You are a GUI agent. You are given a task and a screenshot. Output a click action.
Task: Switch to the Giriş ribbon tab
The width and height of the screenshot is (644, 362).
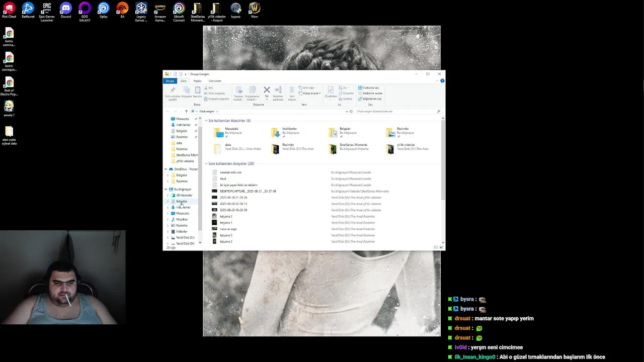tap(184, 81)
